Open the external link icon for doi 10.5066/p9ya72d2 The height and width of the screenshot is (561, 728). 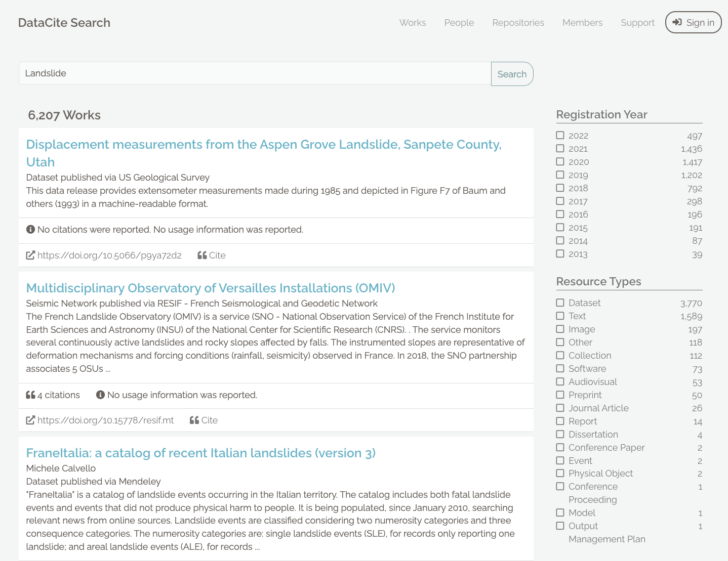(x=30, y=255)
